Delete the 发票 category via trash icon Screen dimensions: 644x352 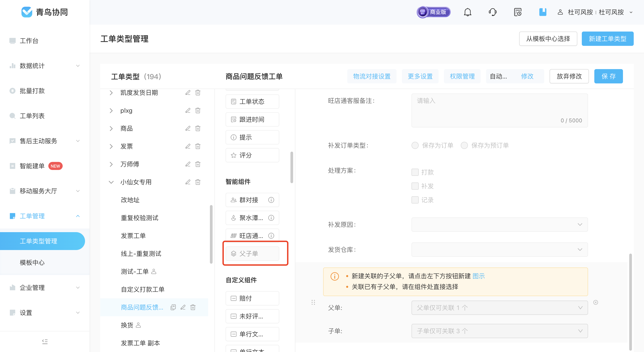(198, 146)
